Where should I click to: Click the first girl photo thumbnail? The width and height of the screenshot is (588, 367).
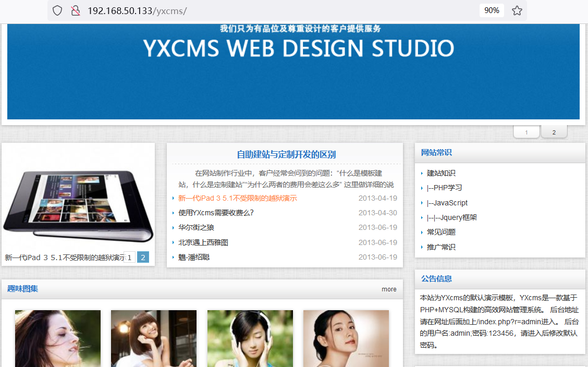pyautogui.click(x=57, y=338)
